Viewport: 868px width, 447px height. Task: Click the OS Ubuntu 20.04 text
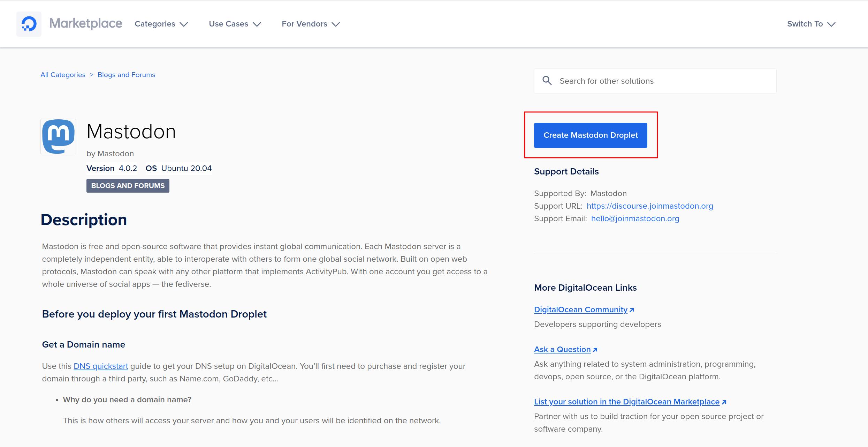coord(178,168)
